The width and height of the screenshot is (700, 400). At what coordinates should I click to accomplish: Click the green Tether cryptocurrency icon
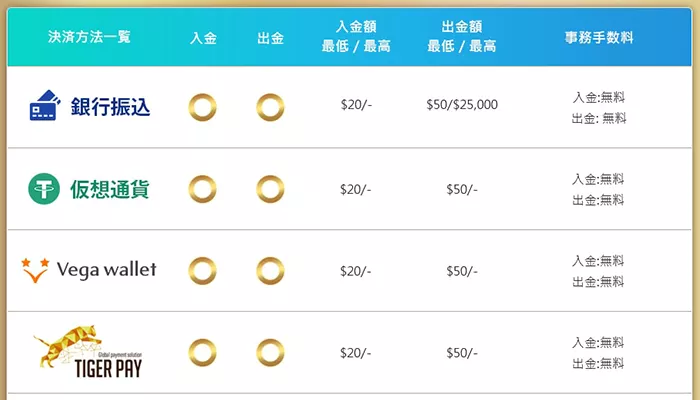click(x=46, y=188)
